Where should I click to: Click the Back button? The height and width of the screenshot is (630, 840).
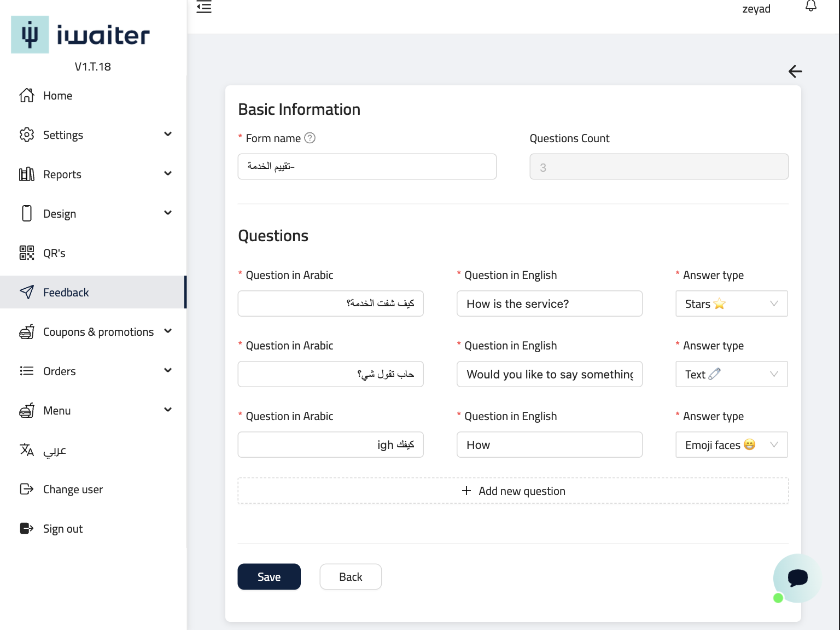coord(351,577)
